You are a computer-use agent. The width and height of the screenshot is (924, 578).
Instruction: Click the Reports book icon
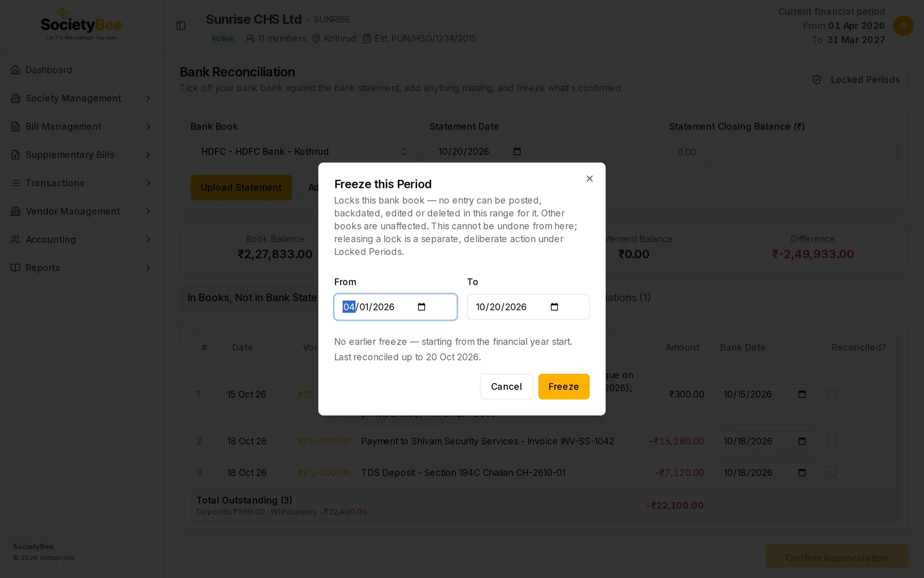16,268
